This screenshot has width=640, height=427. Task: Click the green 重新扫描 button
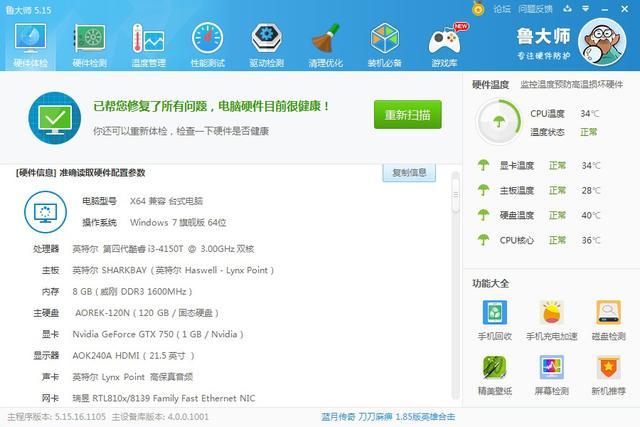[407, 115]
